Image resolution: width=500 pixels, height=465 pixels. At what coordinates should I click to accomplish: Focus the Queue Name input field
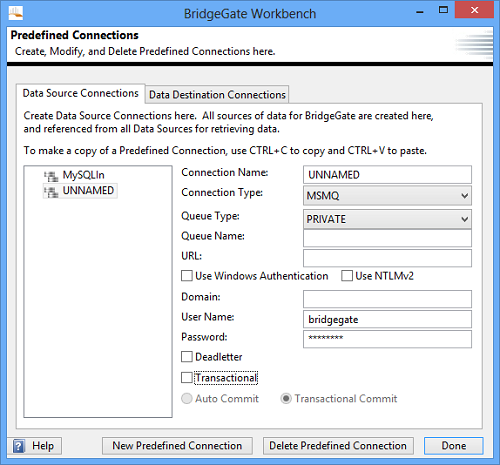click(x=387, y=238)
